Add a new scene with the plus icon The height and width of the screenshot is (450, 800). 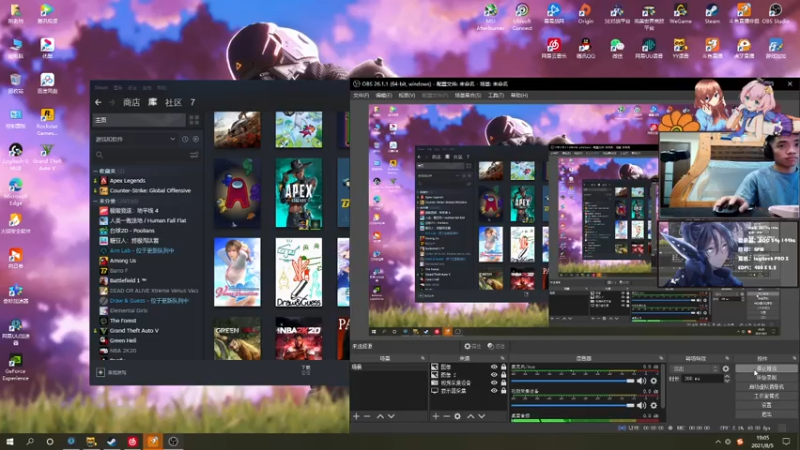356,416
